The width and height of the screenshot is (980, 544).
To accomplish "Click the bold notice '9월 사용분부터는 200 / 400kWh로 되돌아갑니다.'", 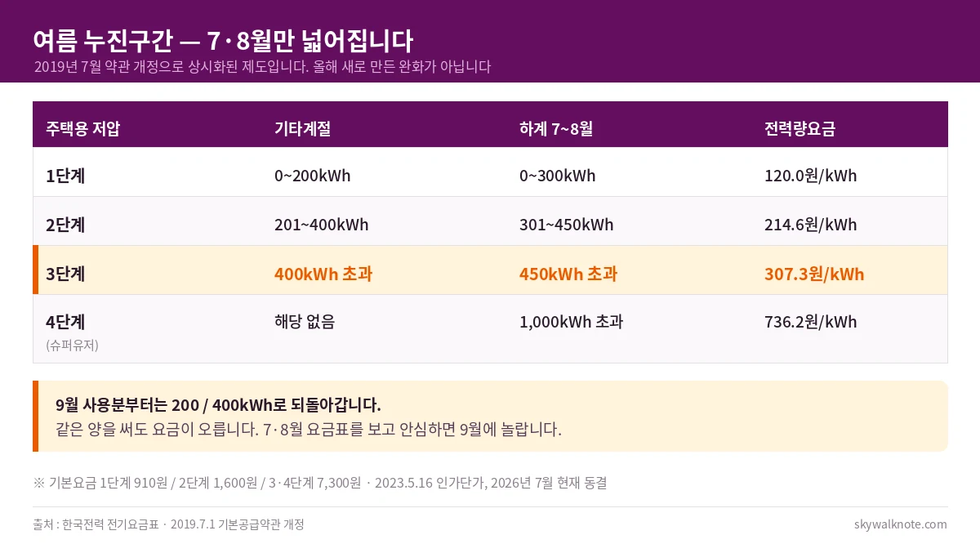I will coord(218,405).
